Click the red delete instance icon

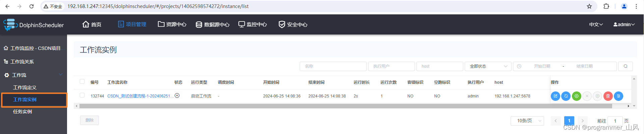pyautogui.click(x=608, y=96)
